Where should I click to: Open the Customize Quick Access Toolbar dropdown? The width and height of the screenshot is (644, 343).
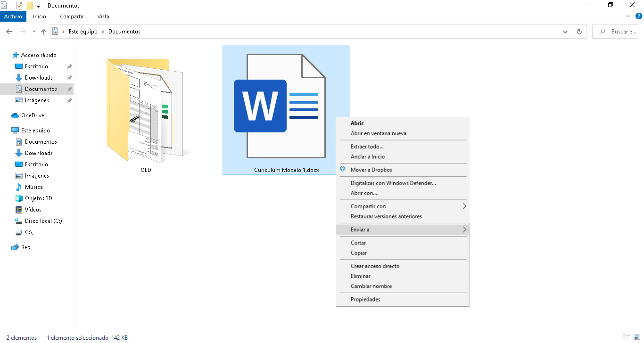click(38, 6)
